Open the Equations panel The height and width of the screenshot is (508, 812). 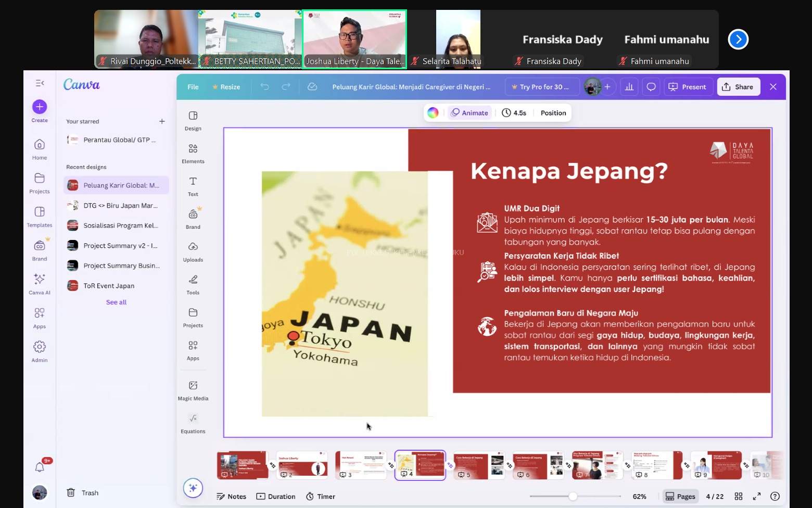[x=193, y=423]
